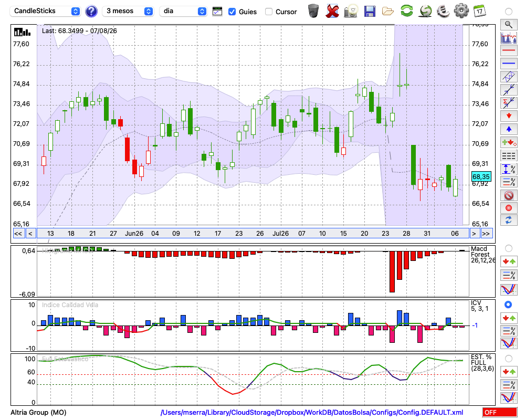Open the blue help question mark
Viewport: 525px width, 420px height.
click(91, 12)
